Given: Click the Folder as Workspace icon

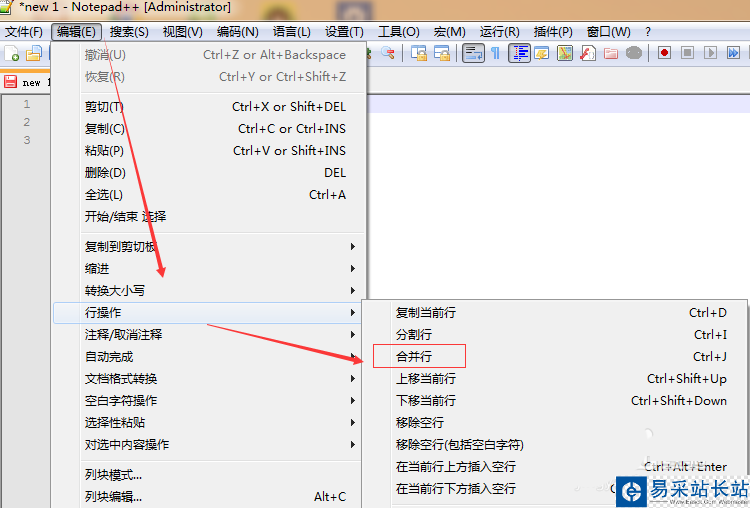Looking at the screenshot, I should coord(611,53).
